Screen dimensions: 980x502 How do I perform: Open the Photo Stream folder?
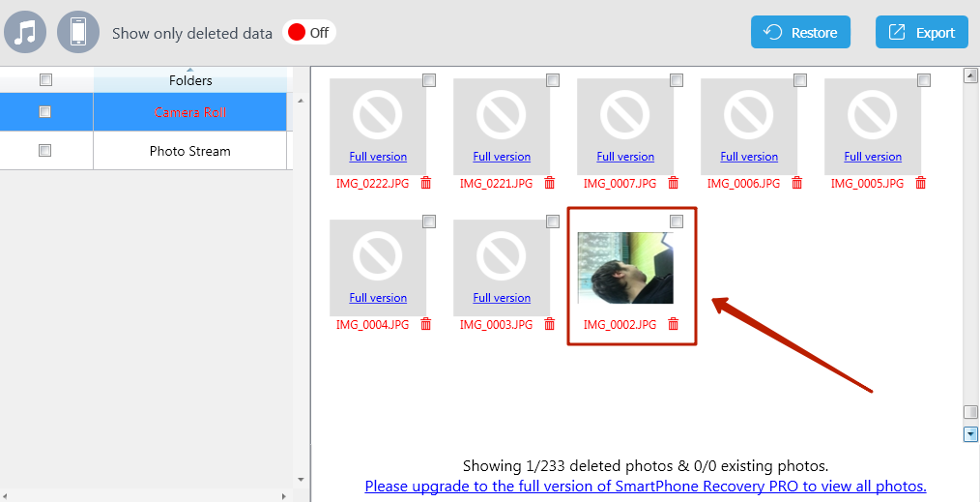click(x=190, y=151)
